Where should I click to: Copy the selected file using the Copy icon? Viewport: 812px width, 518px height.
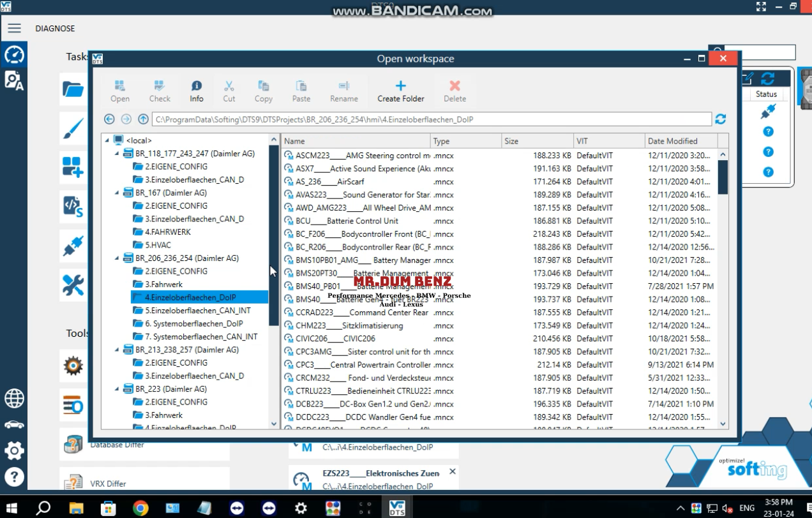click(x=263, y=90)
